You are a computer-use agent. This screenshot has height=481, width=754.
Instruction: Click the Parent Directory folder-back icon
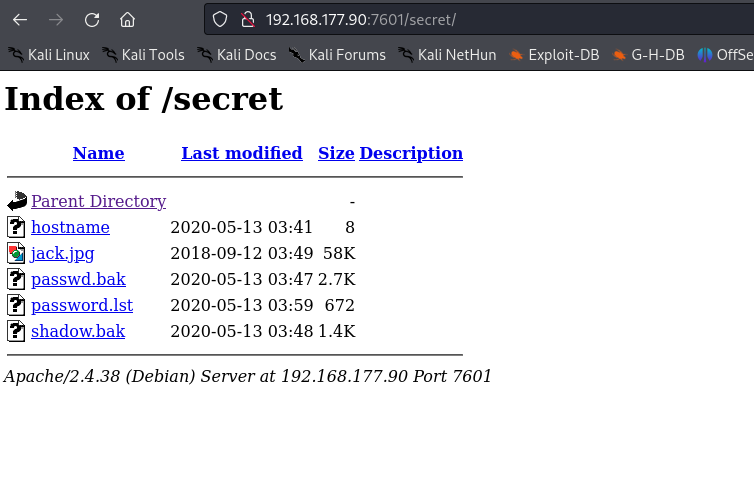(16, 201)
